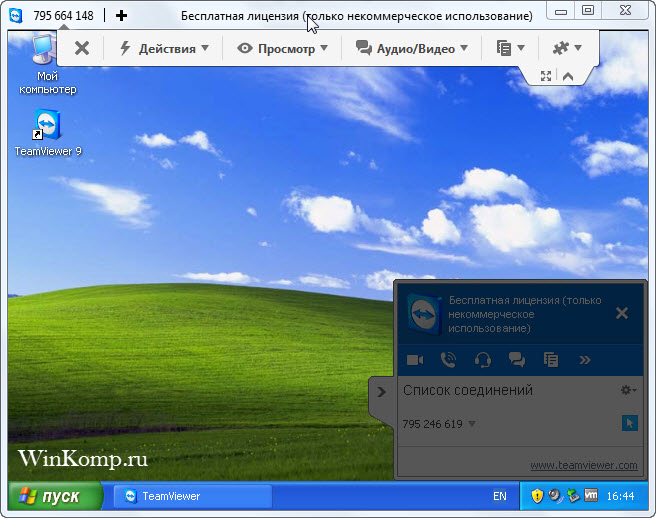Viewport: 656px width, 518px height.
Task: Open the www.teamviewer.com link
Action: [584, 465]
